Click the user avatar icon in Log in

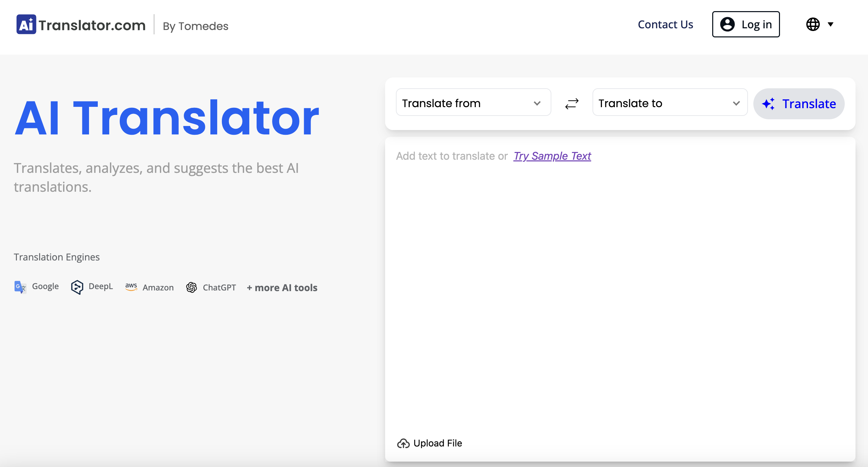click(727, 24)
